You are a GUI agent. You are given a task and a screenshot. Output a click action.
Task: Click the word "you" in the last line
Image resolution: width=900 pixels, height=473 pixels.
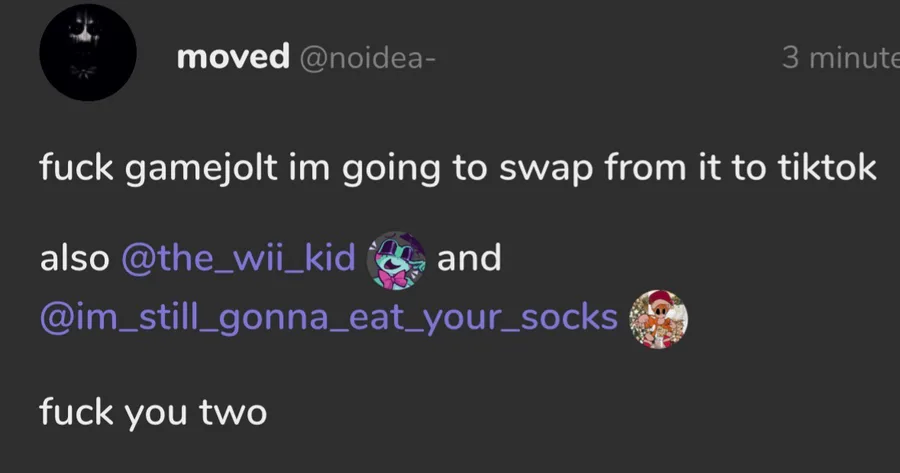tap(156, 415)
